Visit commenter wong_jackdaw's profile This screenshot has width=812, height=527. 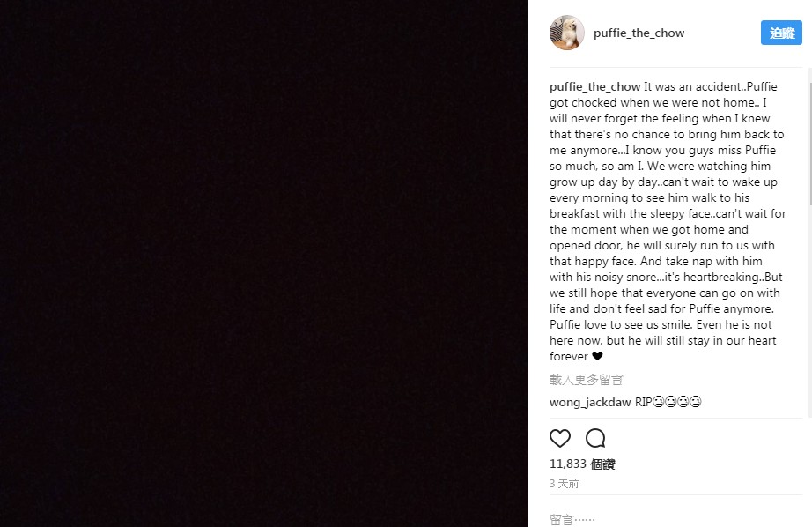click(x=590, y=403)
